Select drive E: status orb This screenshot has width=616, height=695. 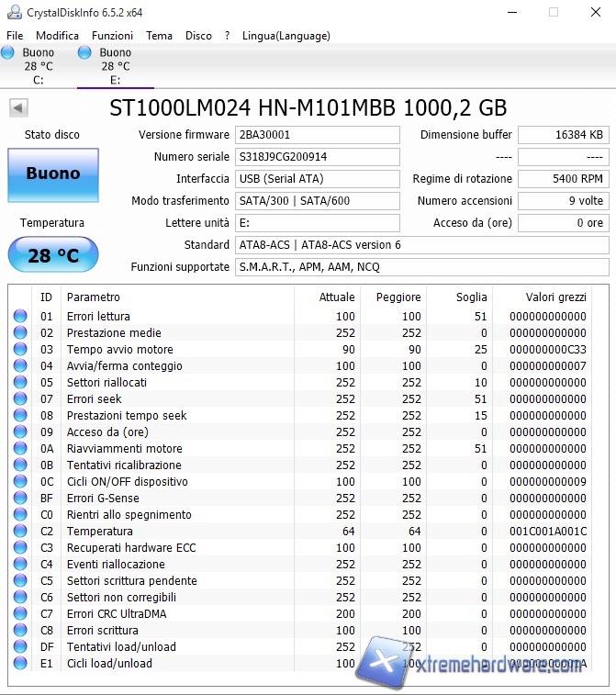point(85,53)
